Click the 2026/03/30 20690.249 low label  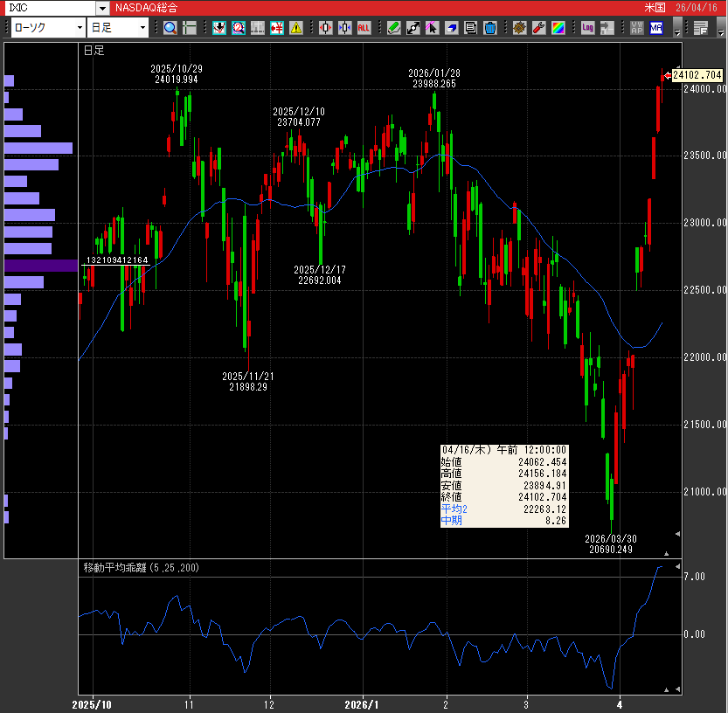point(611,544)
